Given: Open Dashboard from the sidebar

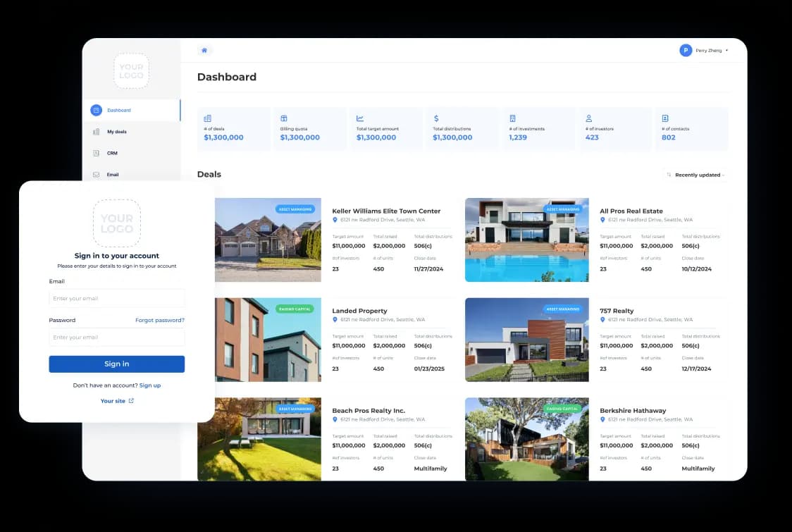Looking at the screenshot, I should [x=118, y=111].
